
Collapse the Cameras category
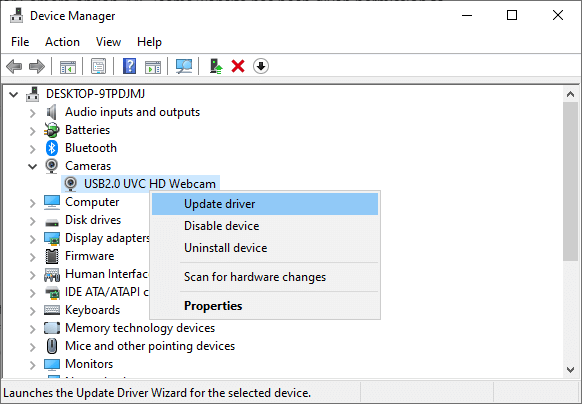coord(33,166)
